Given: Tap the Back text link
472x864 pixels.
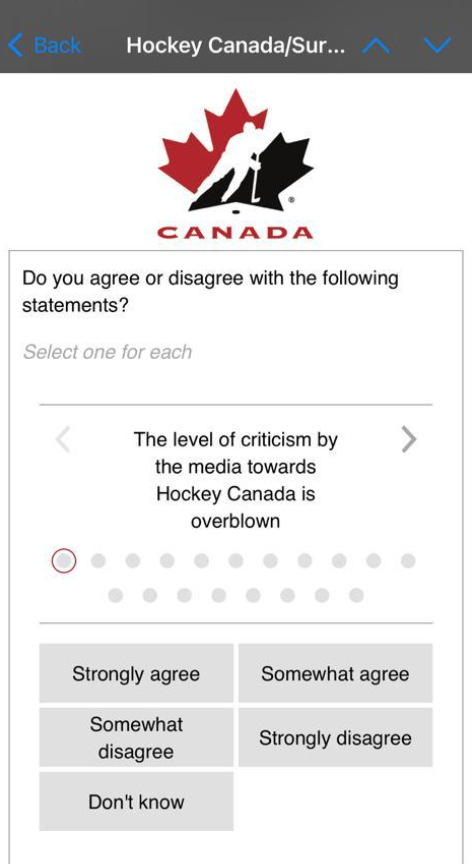Looking at the screenshot, I should click(57, 45).
